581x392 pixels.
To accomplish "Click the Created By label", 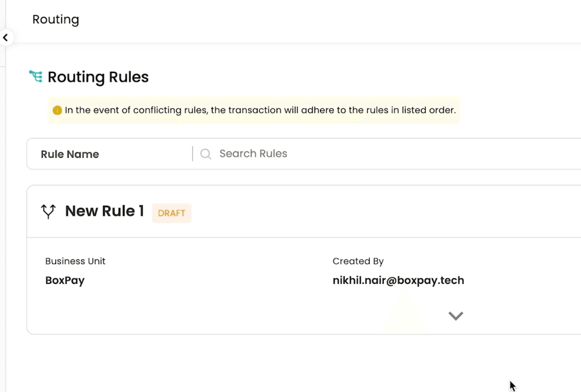I will 358,261.
